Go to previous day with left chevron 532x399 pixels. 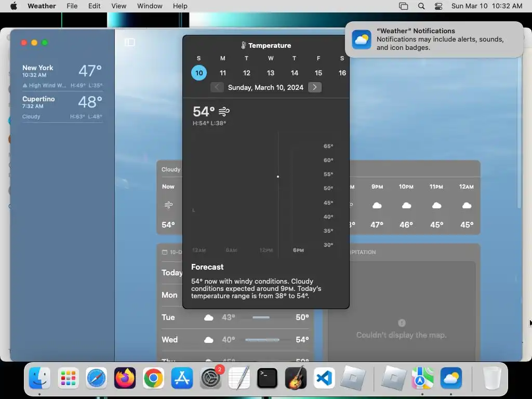[x=217, y=87]
